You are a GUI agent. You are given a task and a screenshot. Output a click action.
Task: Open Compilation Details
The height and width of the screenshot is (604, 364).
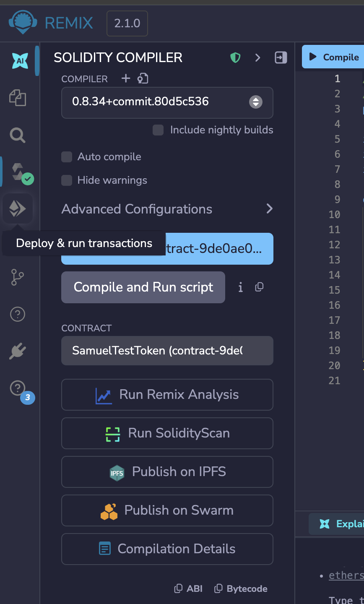pos(167,549)
